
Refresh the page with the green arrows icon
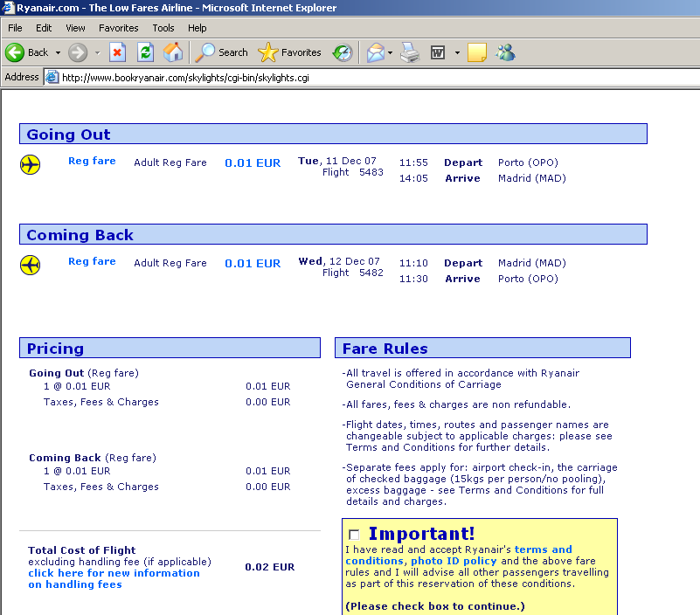[146, 52]
